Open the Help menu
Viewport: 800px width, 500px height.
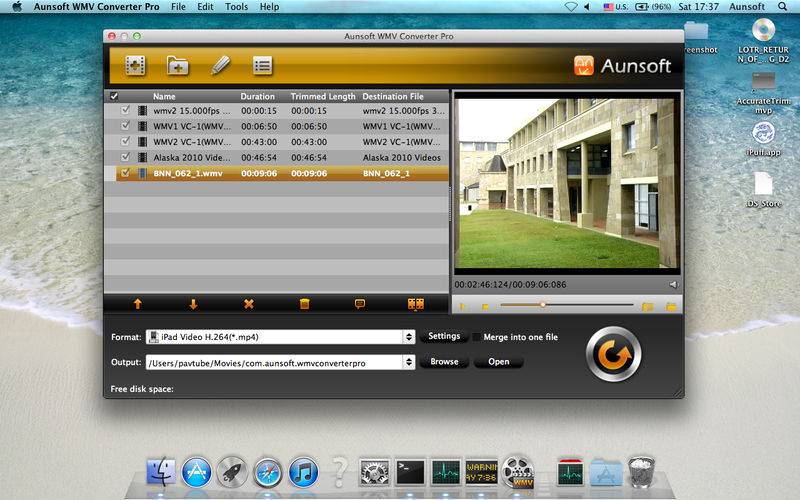[x=269, y=7]
